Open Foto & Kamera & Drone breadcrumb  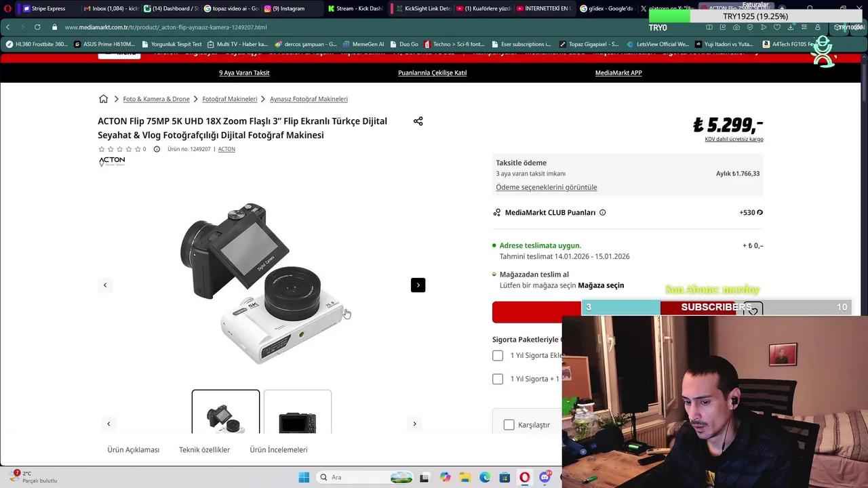click(x=156, y=99)
